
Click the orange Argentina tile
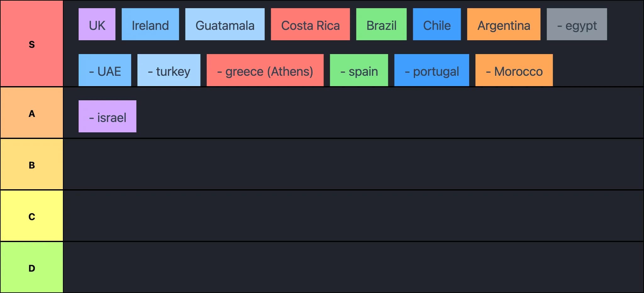coord(504,25)
